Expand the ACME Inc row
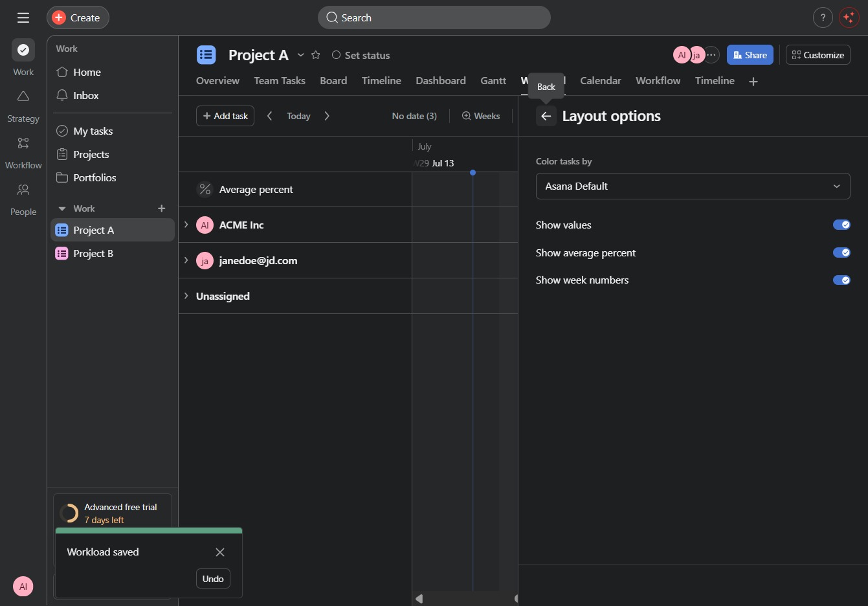 point(186,225)
